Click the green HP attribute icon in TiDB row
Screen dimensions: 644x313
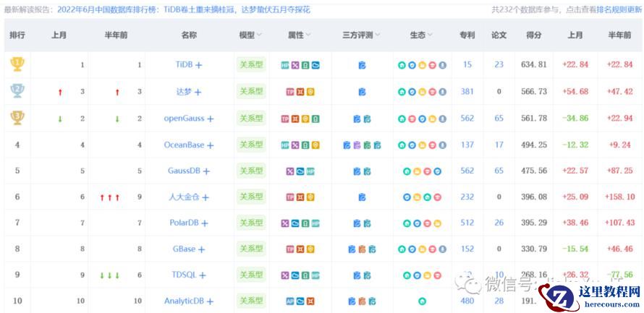tap(285, 65)
